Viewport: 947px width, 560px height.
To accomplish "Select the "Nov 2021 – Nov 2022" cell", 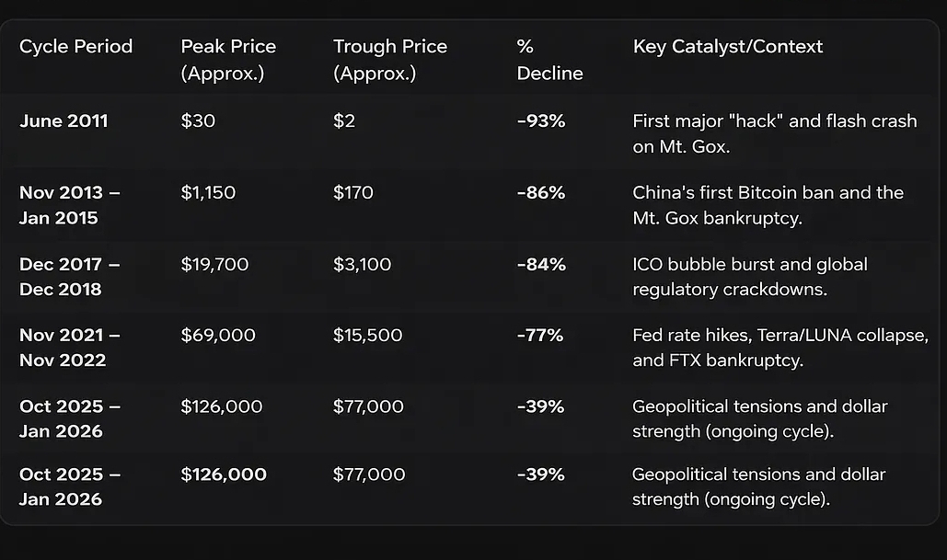I will pos(70,348).
